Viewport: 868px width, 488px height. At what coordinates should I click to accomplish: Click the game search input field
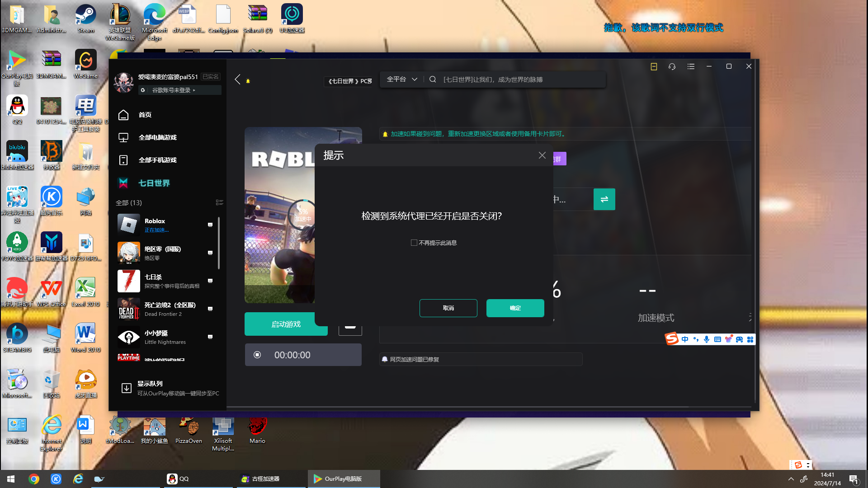(x=520, y=80)
